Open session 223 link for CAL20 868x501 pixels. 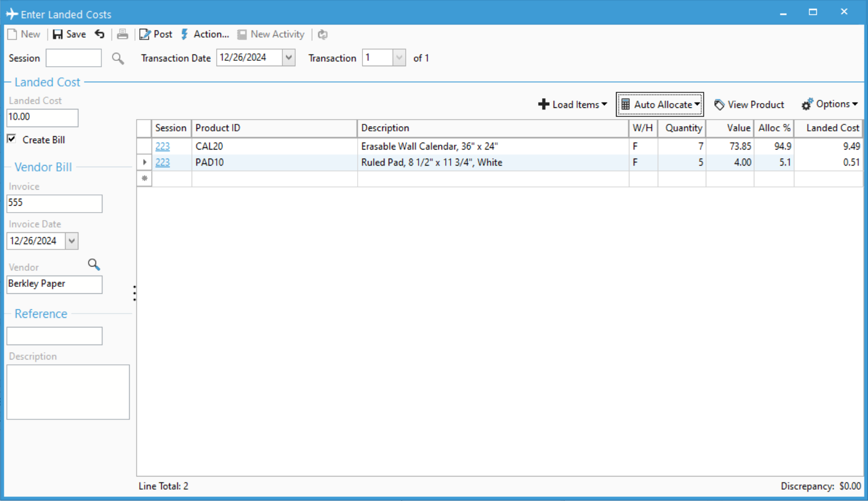pos(162,146)
